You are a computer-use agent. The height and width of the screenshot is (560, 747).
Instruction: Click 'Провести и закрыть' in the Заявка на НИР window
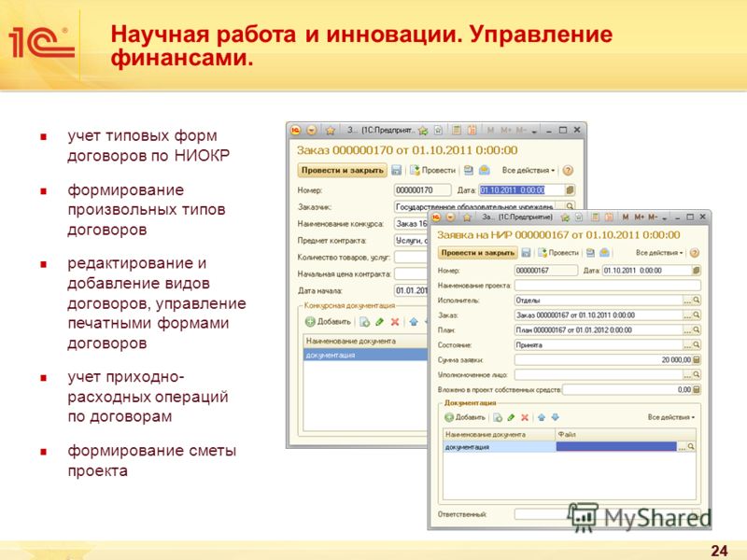point(478,253)
